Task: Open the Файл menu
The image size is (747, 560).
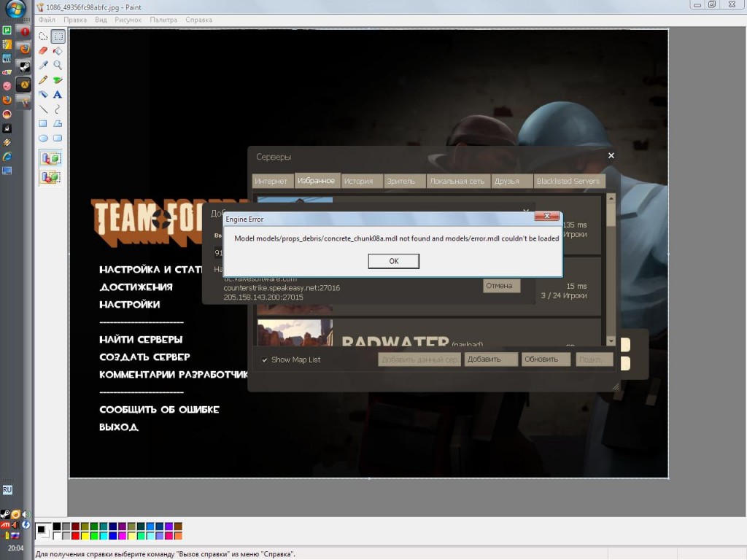Action: click(47, 20)
